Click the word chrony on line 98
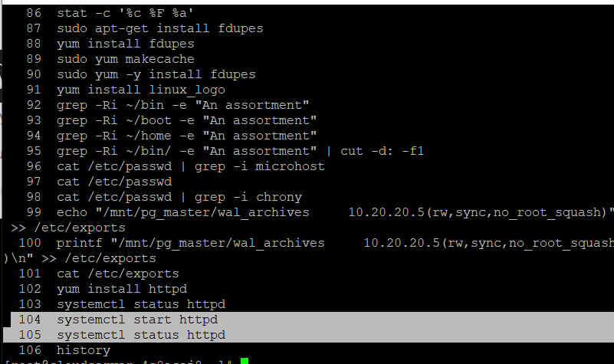The width and height of the screenshot is (614, 364). click(x=279, y=197)
